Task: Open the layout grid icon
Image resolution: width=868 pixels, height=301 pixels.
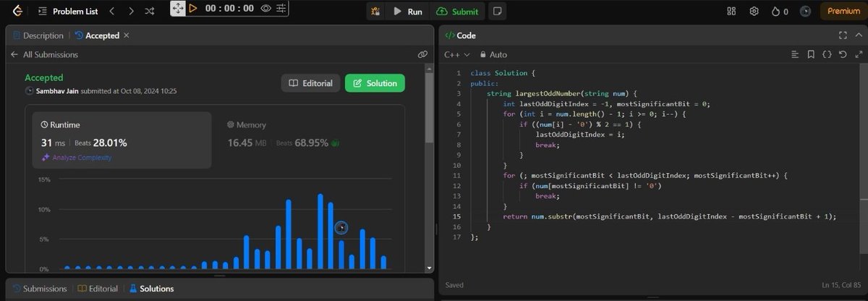Action: point(732,12)
